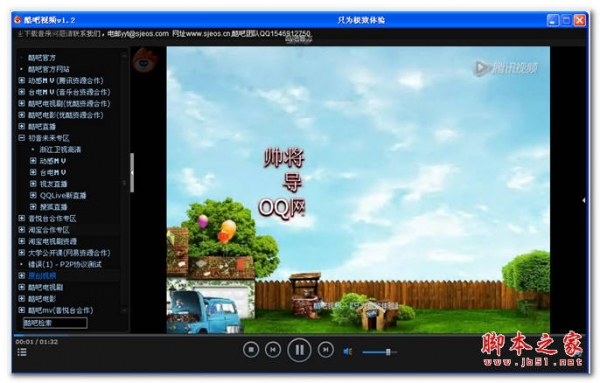Select 台电MV under 初音未来专区
The image size is (600, 383).
click(53, 173)
